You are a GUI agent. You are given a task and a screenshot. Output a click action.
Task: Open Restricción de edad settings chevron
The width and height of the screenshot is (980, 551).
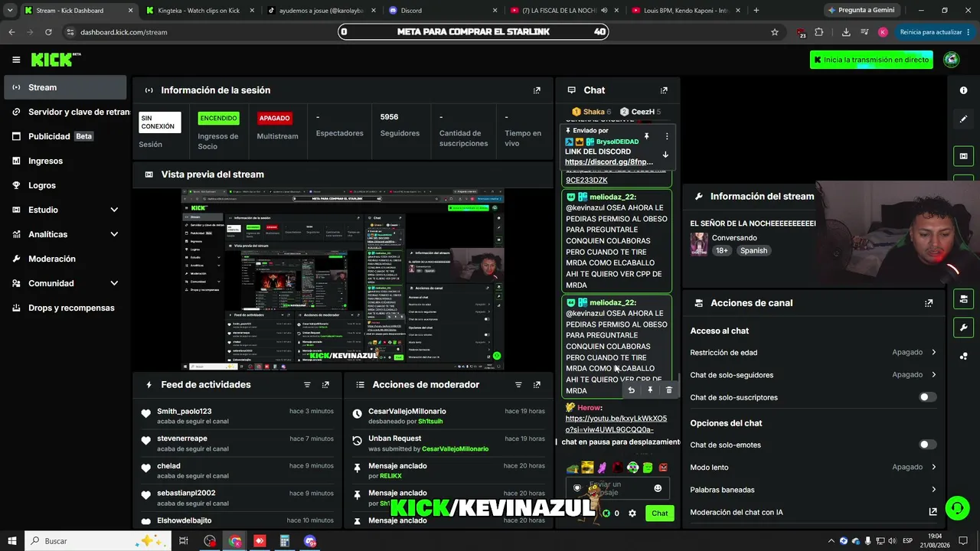(x=933, y=352)
